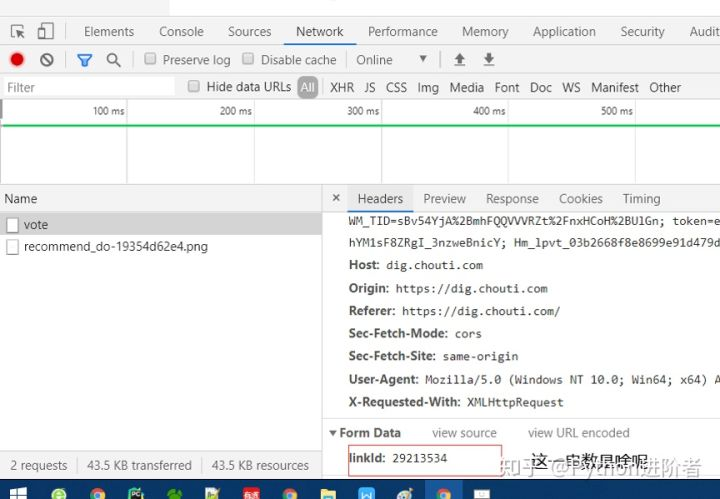Filter requests by Img
The height and width of the screenshot is (499, 720).
click(428, 88)
